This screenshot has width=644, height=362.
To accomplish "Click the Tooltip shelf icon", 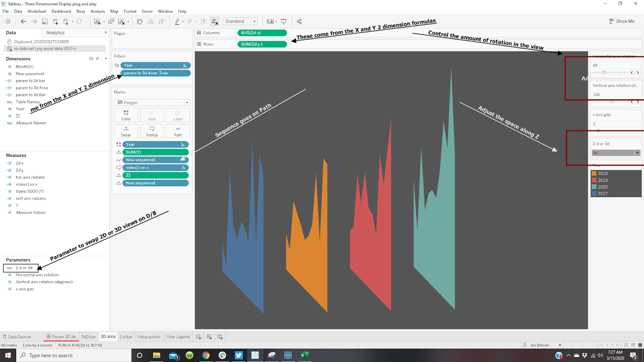I will coord(152,131).
